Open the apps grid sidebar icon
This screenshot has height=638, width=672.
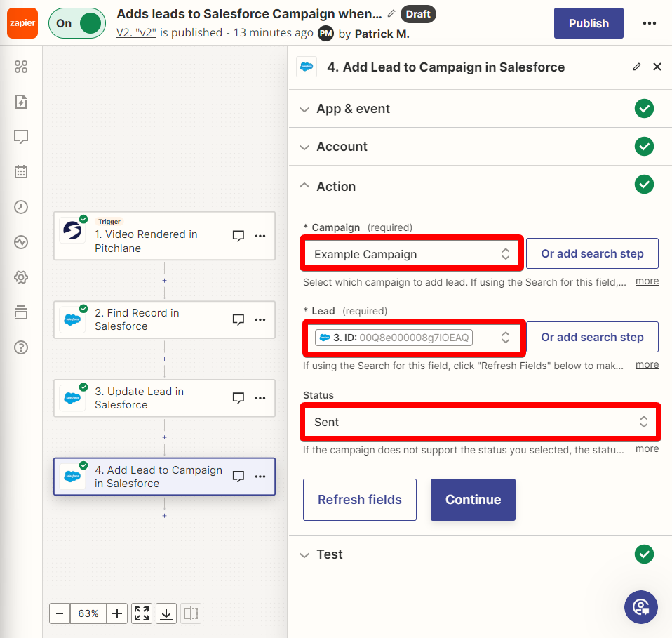[21, 67]
